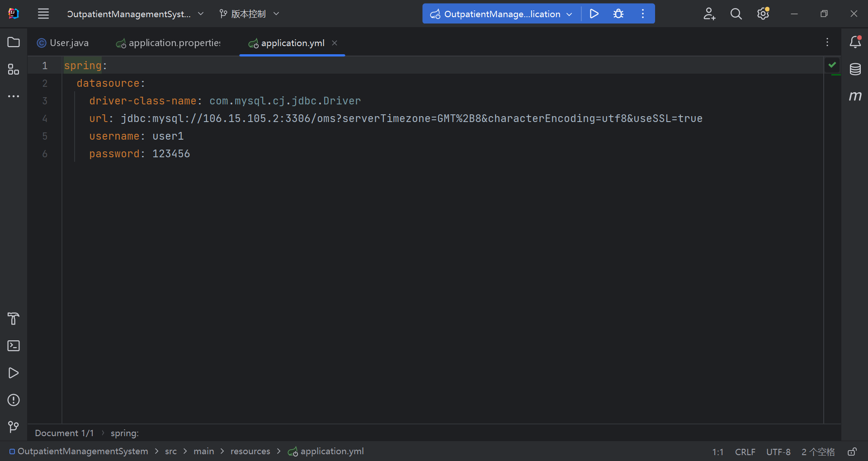Click the password value 123456
The width and height of the screenshot is (868, 461).
[171, 154]
